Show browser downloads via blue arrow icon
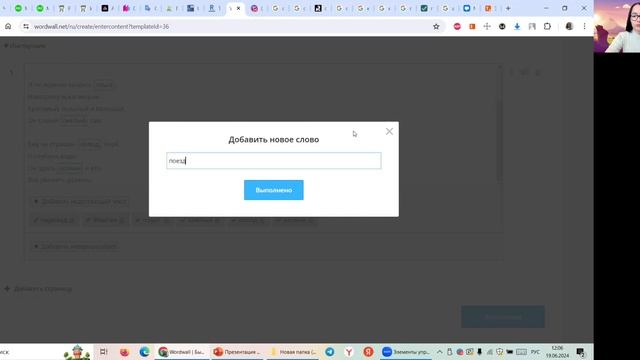The height and width of the screenshot is (360, 640). click(517, 27)
